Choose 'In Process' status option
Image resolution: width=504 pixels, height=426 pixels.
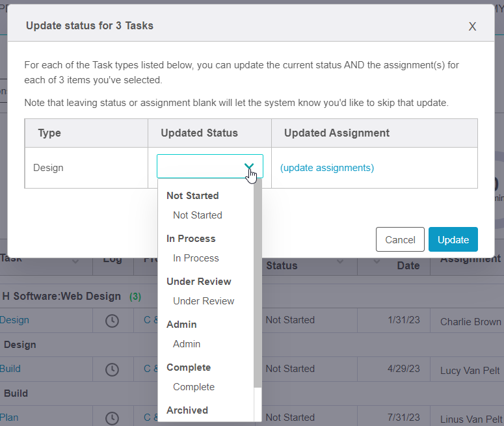tap(196, 258)
